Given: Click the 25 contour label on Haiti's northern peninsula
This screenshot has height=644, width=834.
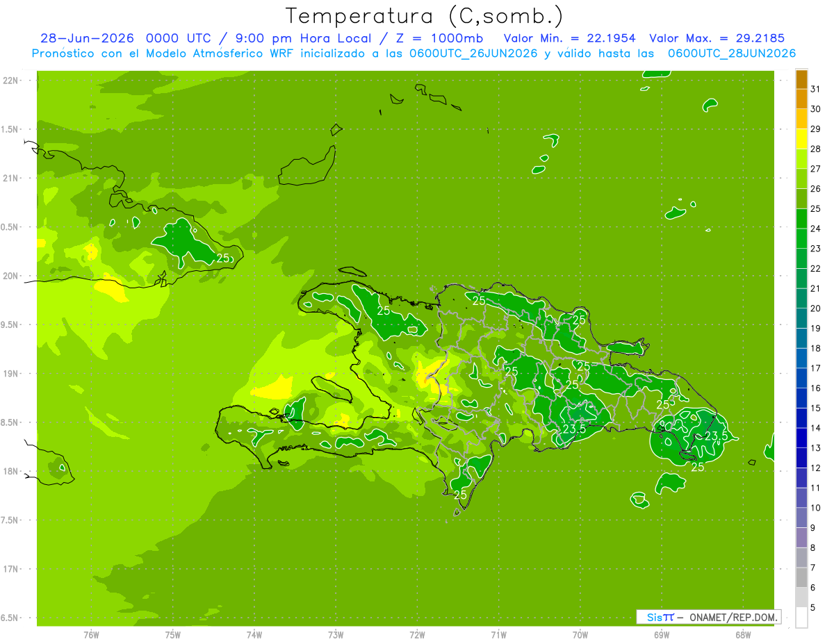Looking at the screenshot, I should click(384, 311).
